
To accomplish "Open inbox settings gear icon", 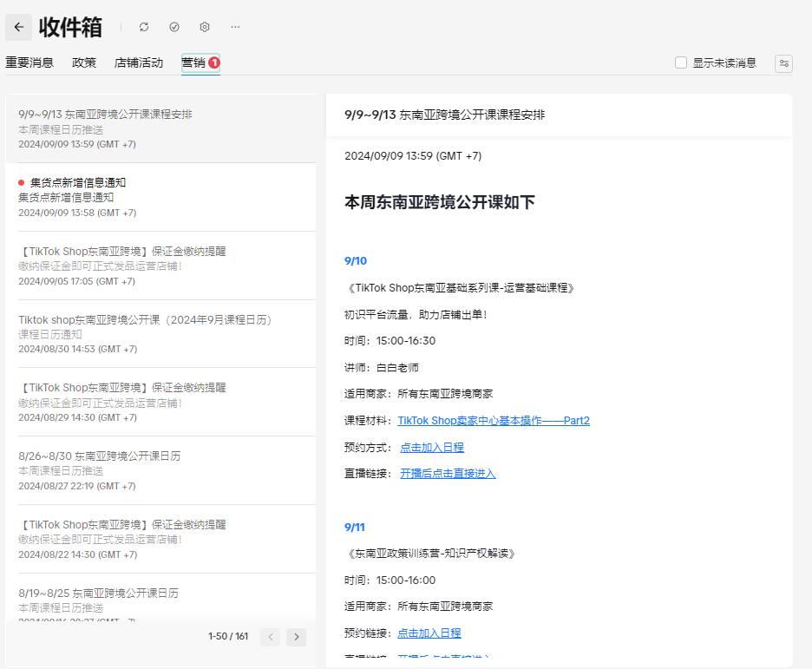I will 205,27.
